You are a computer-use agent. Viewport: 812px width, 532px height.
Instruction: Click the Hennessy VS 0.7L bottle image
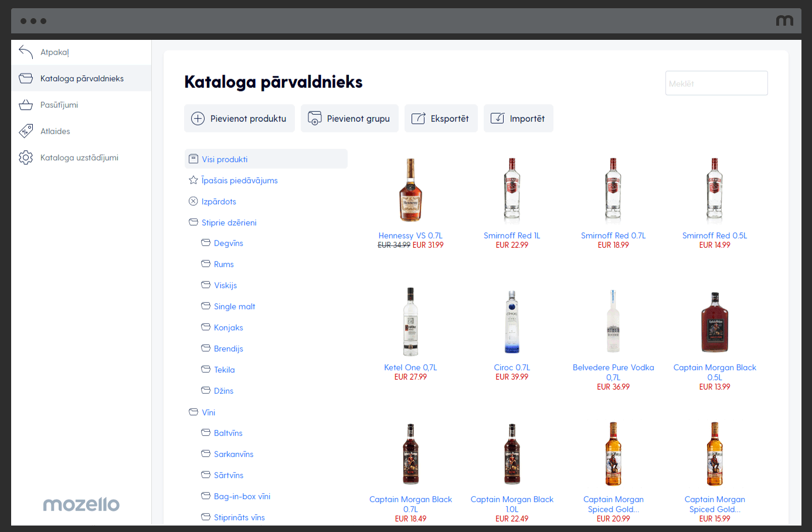pyautogui.click(x=410, y=190)
